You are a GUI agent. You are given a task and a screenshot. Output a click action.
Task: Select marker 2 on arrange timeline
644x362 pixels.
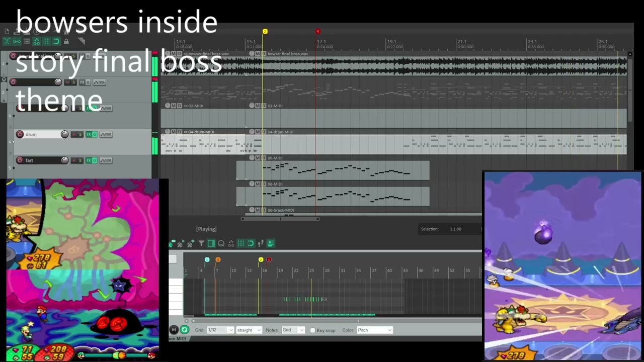(265, 31)
